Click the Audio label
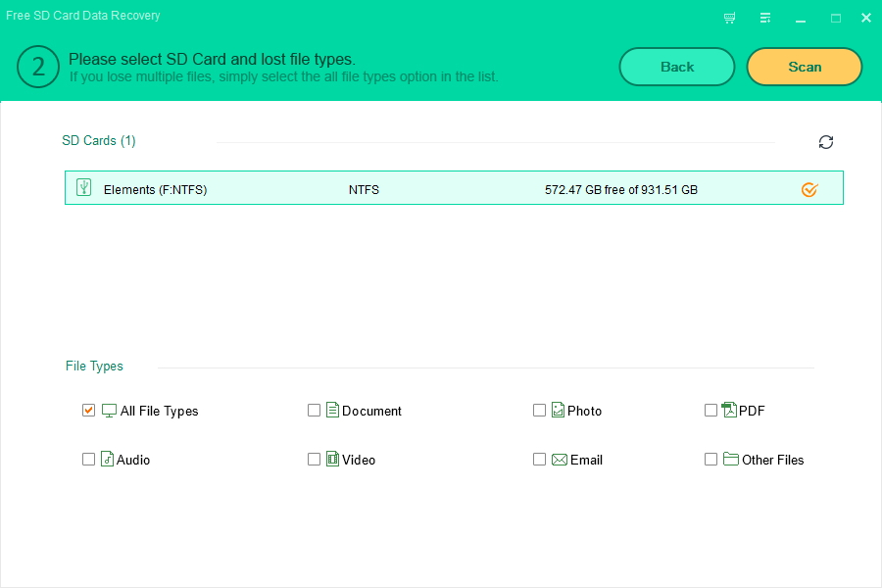 tap(133, 460)
